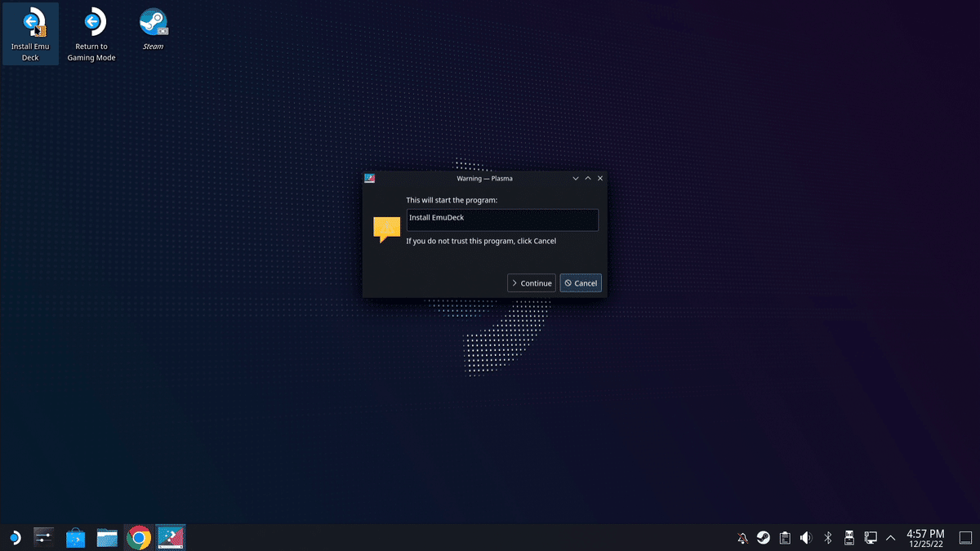Open the Install Emu Deck desktop icon

click(30, 34)
